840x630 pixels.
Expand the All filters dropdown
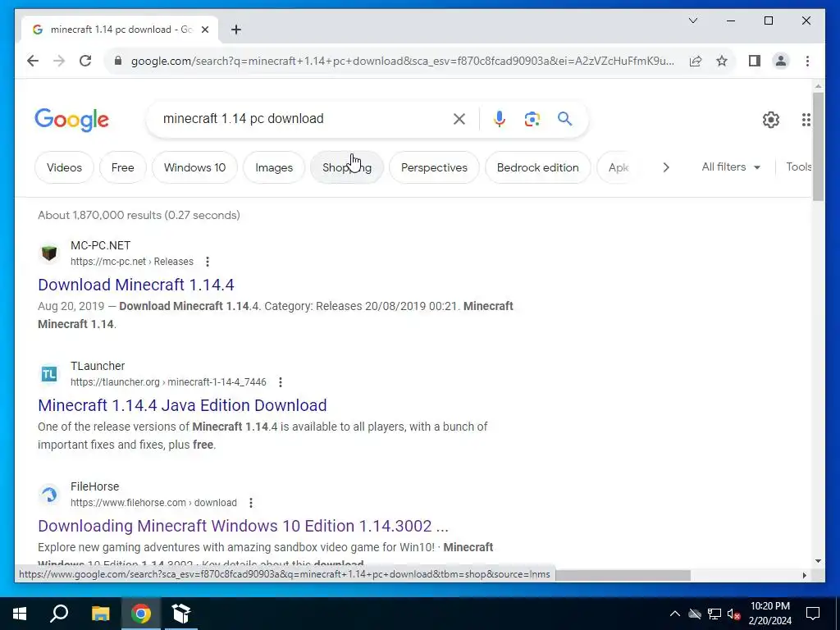tap(731, 167)
